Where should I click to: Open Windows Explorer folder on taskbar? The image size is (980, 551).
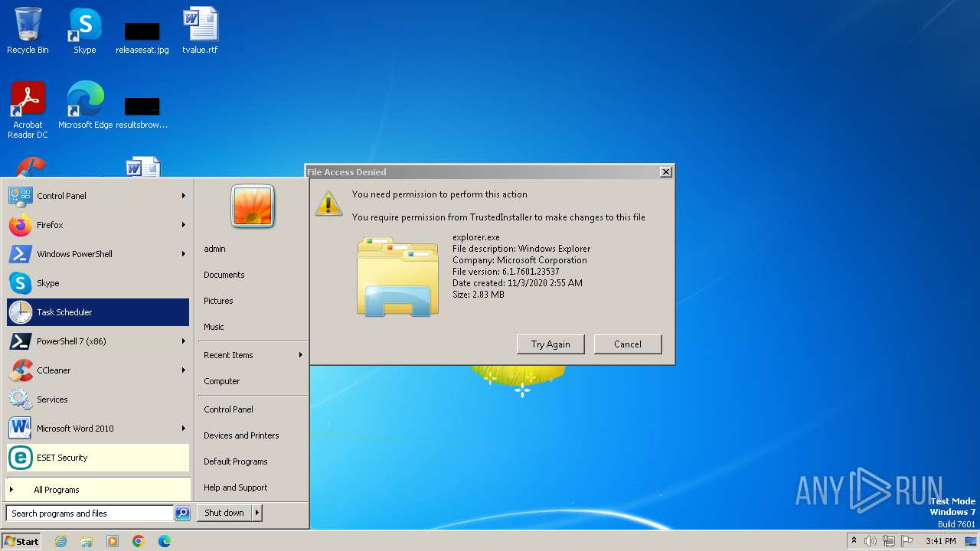tap(87, 541)
